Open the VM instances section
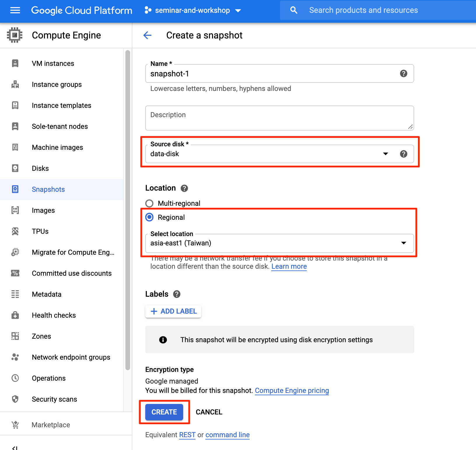476x450 pixels. pos(53,63)
